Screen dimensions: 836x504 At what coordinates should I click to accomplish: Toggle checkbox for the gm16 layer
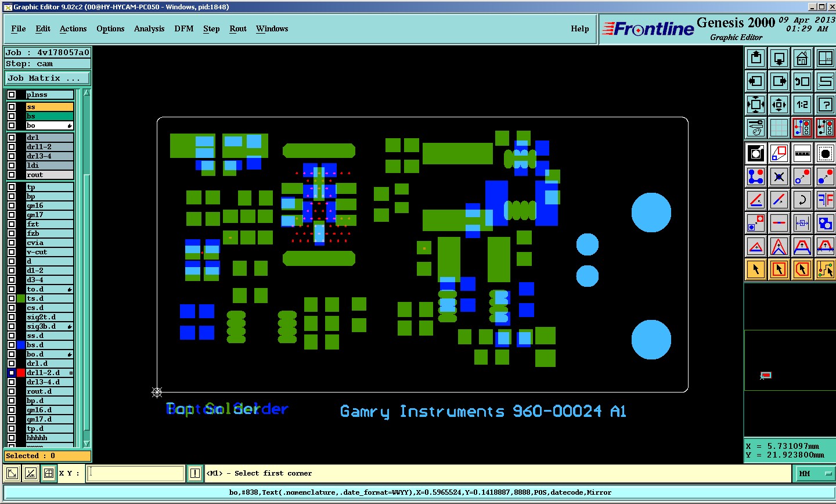pos(12,206)
